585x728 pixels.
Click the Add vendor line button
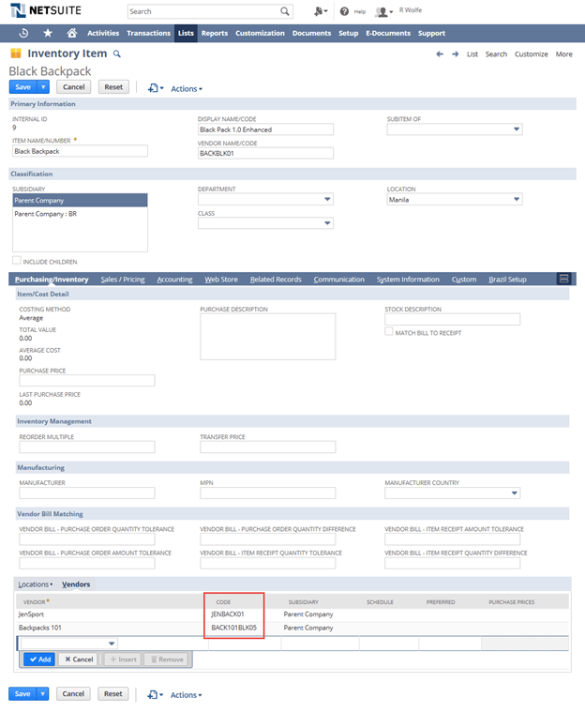point(39,660)
